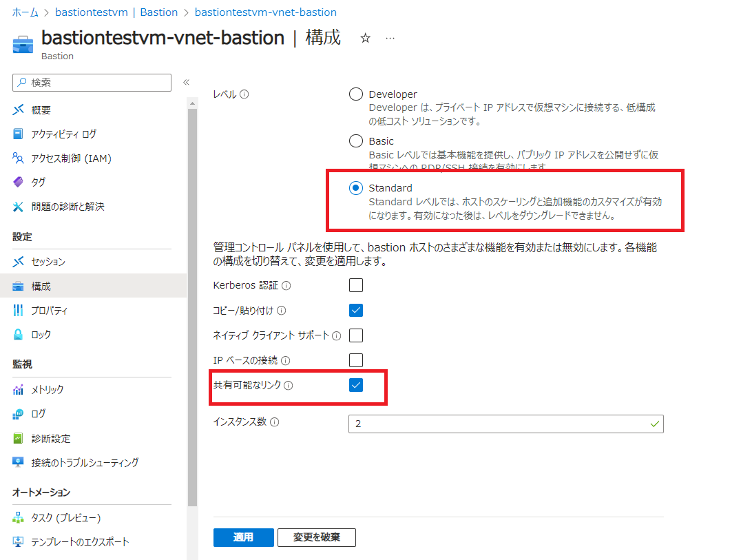
Task: Click the インスタンス数 input field
Action: pos(506,424)
